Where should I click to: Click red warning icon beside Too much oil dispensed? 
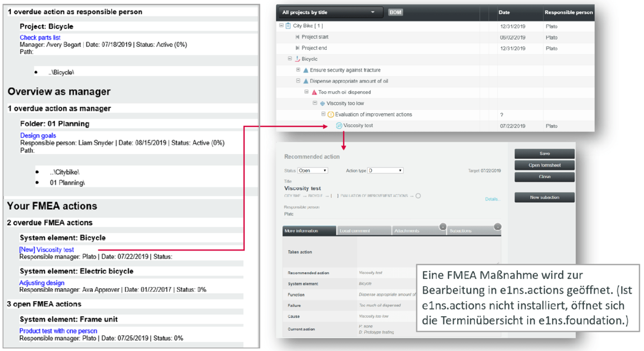[x=314, y=92]
